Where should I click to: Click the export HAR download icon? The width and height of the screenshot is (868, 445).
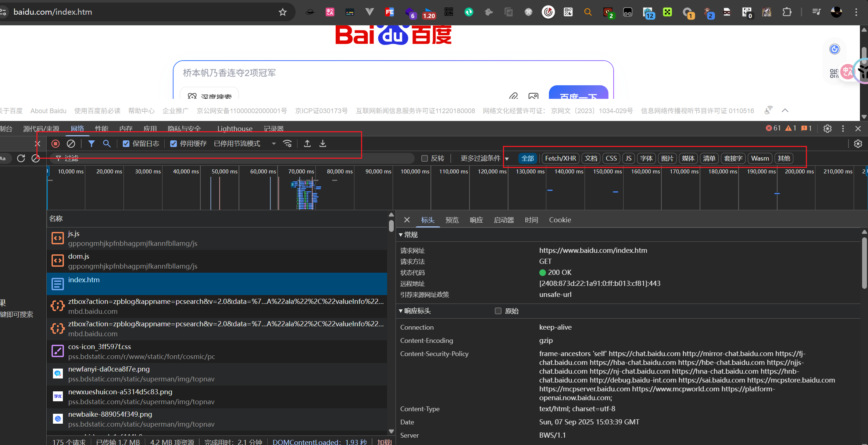323,144
